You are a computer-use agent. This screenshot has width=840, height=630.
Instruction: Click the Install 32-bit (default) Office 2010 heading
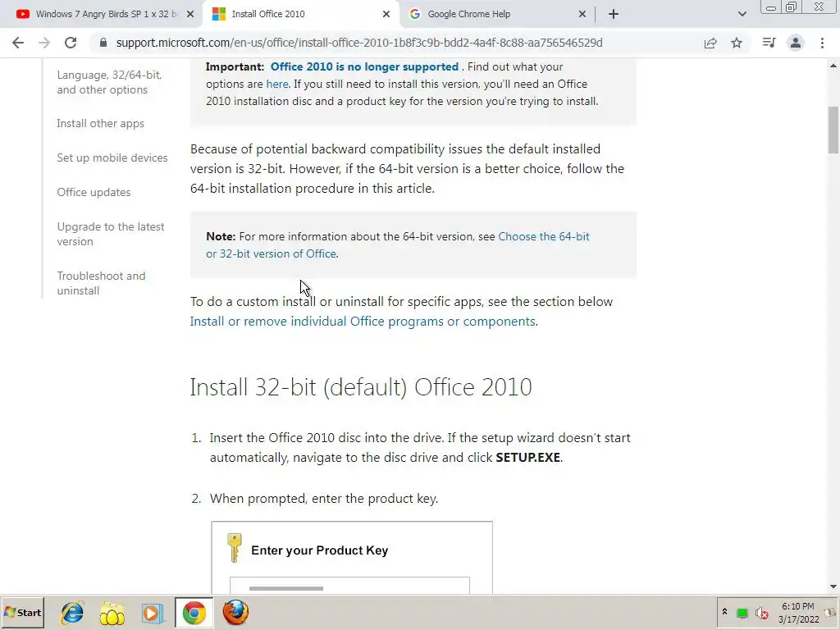tap(361, 387)
